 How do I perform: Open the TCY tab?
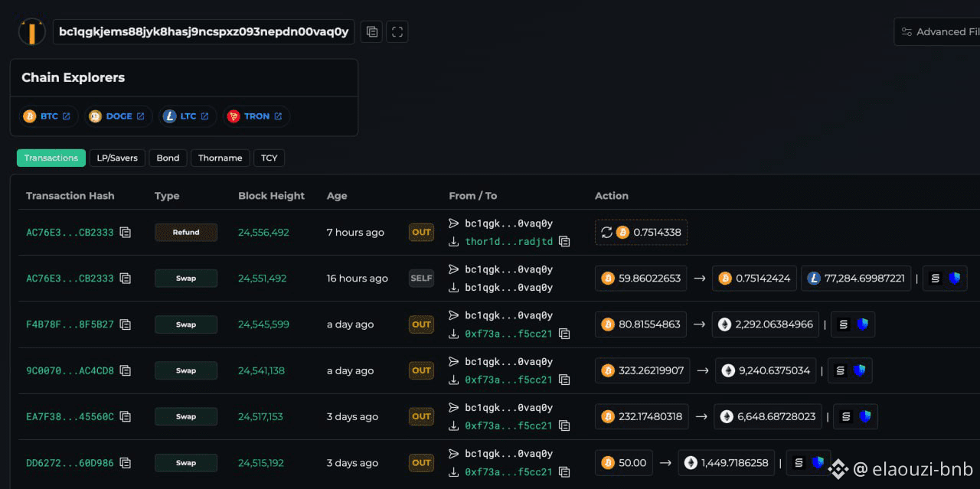[x=269, y=158]
